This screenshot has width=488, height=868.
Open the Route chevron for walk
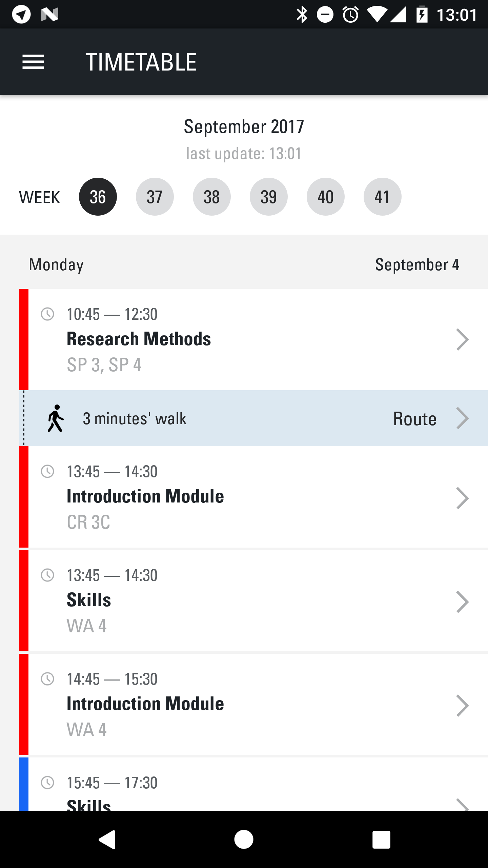point(462,418)
